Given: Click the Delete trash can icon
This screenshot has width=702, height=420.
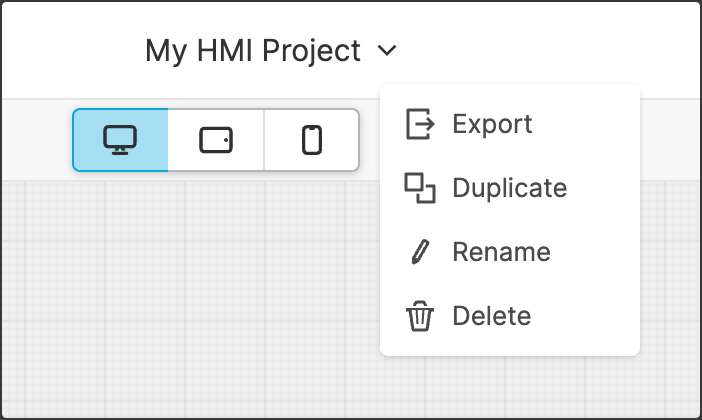Looking at the screenshot, I should click(420, 317).
